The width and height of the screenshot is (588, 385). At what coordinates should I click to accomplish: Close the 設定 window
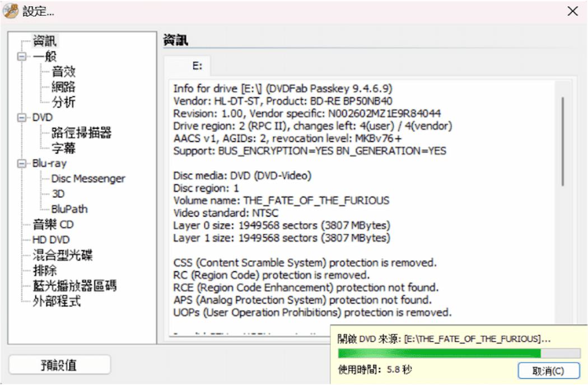pos(573,11)
